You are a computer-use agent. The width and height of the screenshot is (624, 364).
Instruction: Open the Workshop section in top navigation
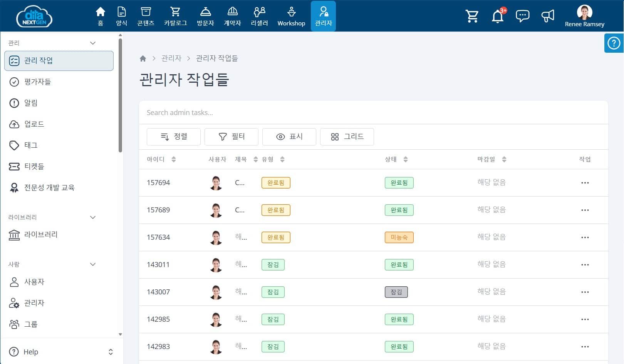[x=291, y=16]
